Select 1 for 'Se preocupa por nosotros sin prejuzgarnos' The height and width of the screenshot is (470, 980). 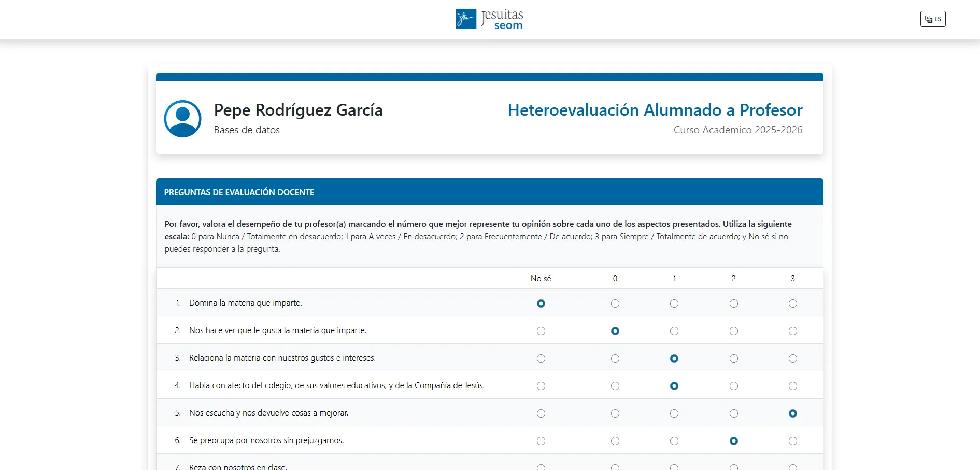click(674, 441)
